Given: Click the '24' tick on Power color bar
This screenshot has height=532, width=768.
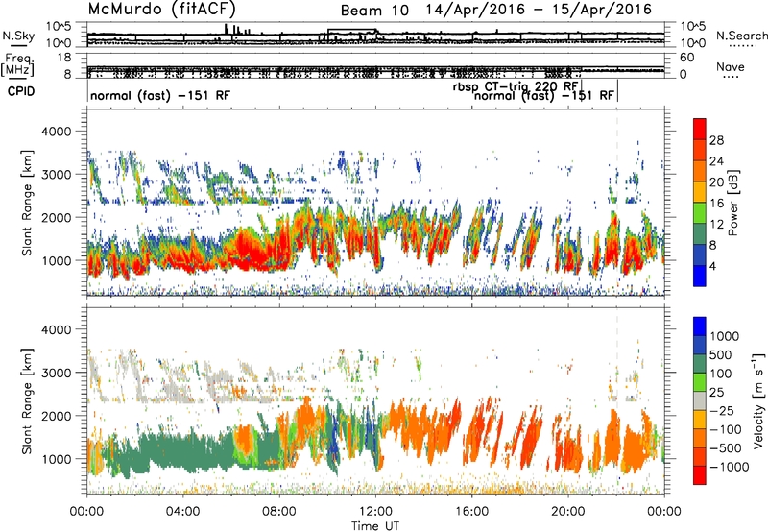Looking at the screenshot, I should tap(716, 161).
